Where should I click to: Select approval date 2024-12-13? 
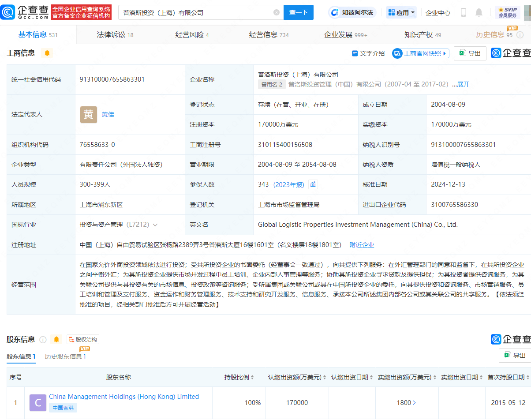[x=448, y=184]
